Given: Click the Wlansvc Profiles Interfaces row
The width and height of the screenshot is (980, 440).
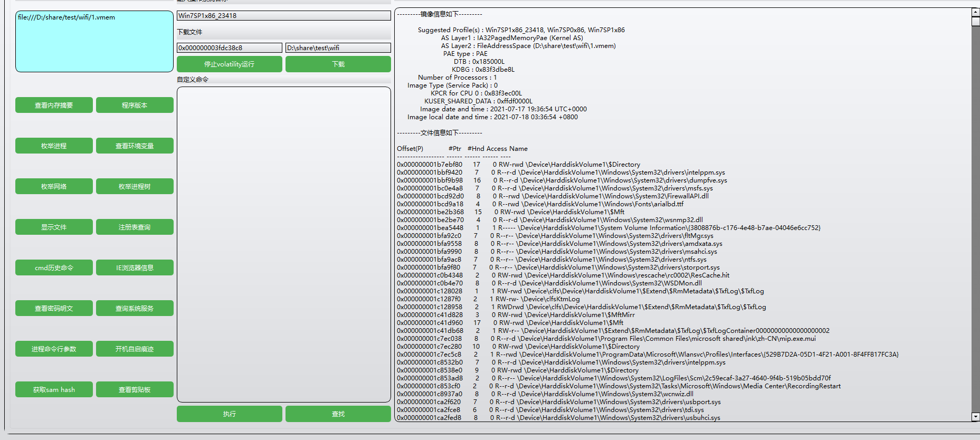Looking at the screenshot, I should [648, 355].
